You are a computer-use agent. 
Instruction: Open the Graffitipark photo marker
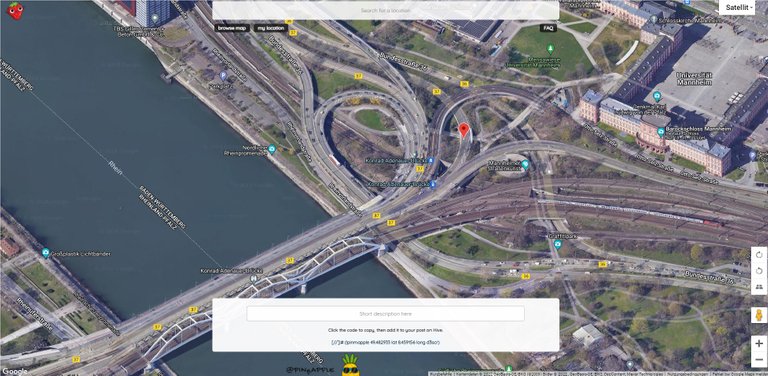(x=558, y=244)
